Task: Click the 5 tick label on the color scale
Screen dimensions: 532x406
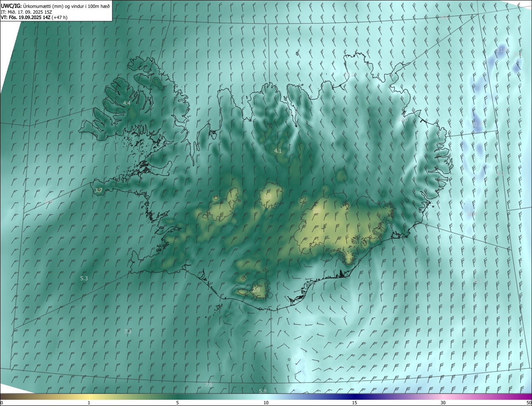Action: [177, 403]
